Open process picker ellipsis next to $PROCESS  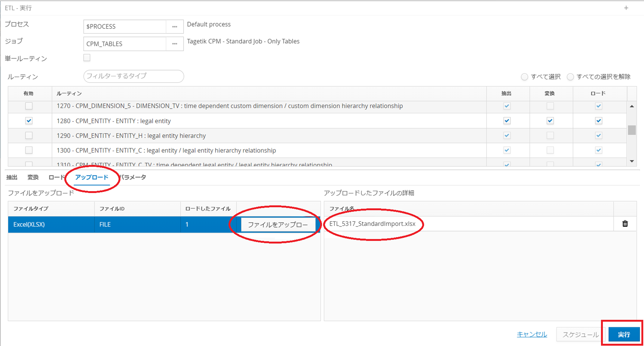coord(174,27)
